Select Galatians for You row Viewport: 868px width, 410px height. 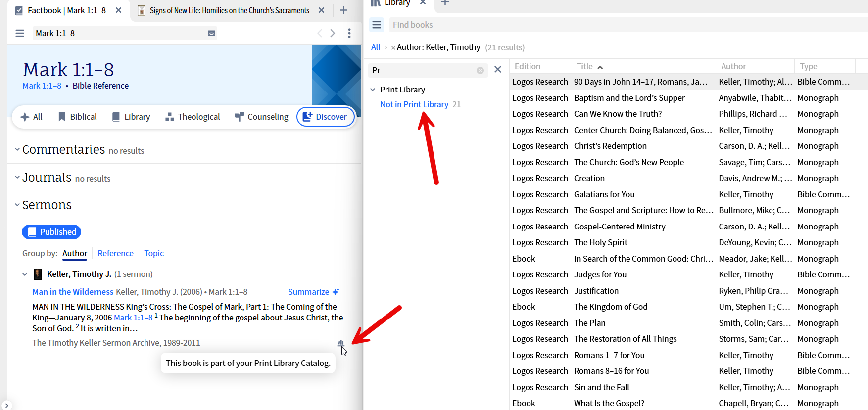click(x=688, y=194)
